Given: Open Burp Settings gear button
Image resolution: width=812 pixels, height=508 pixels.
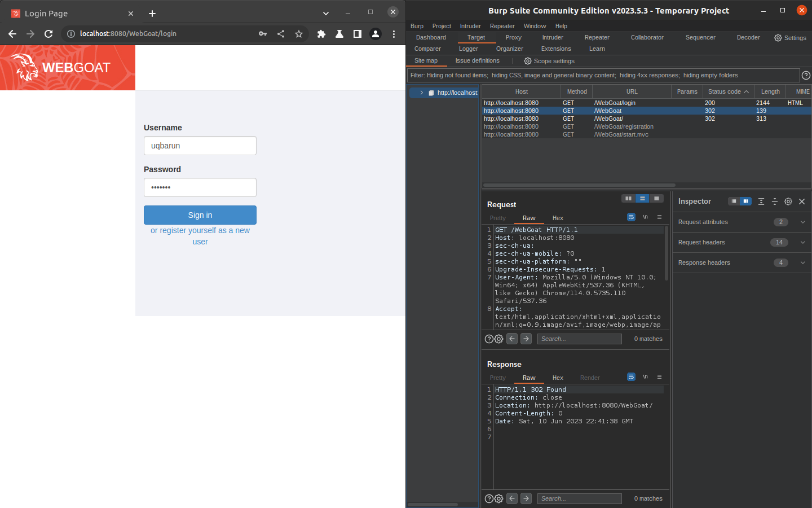Looking at the screenshot, I should coord(790,38).
